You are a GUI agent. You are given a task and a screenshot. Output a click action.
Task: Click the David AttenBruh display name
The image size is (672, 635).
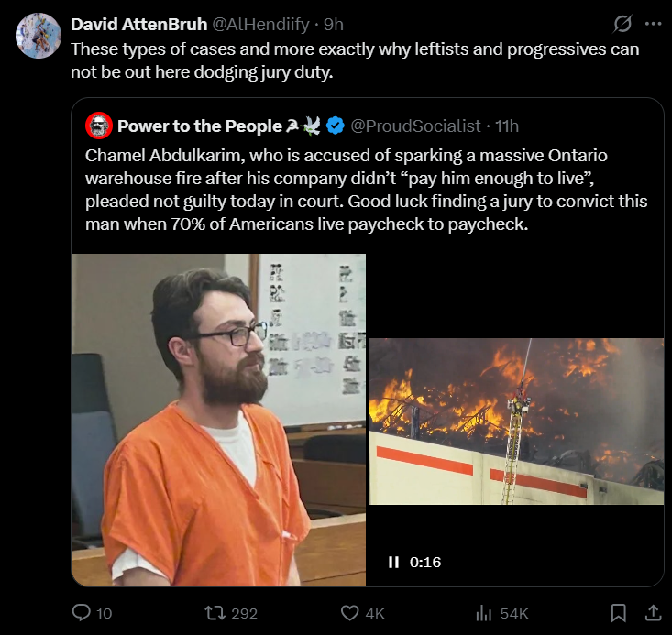click(138, 25)
